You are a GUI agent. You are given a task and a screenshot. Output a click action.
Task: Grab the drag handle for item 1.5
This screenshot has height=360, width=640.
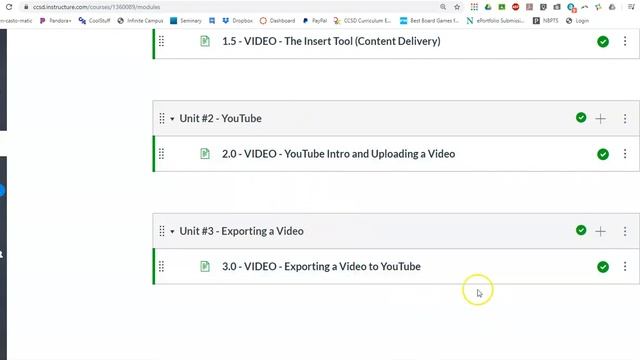click(162, 41)
